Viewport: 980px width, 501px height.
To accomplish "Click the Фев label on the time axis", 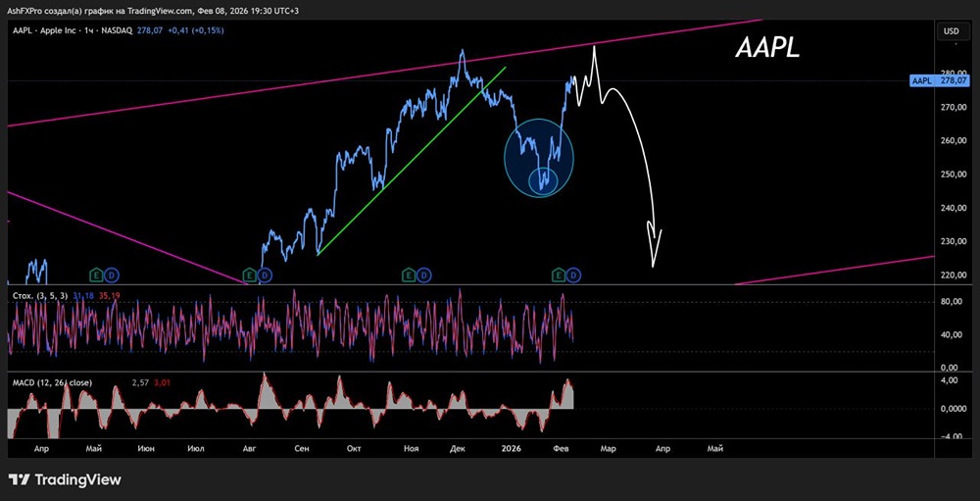I will coord(561,448).
